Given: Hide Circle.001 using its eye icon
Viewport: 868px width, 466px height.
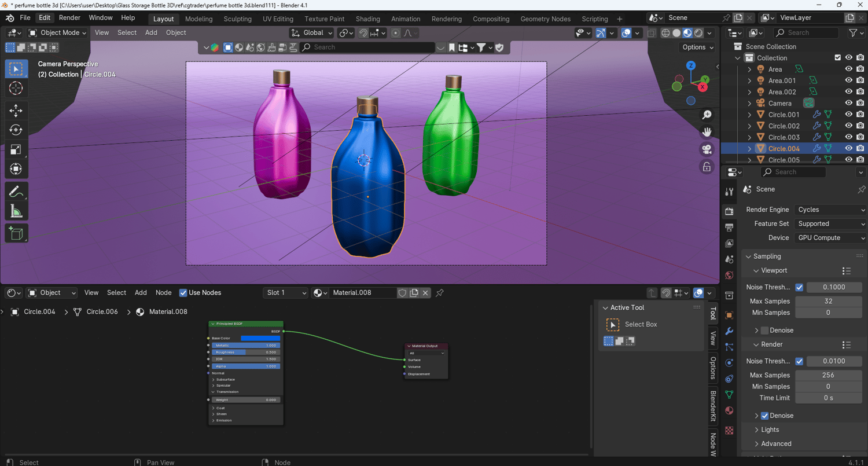Looking at the screenshot, I should 848,115.
